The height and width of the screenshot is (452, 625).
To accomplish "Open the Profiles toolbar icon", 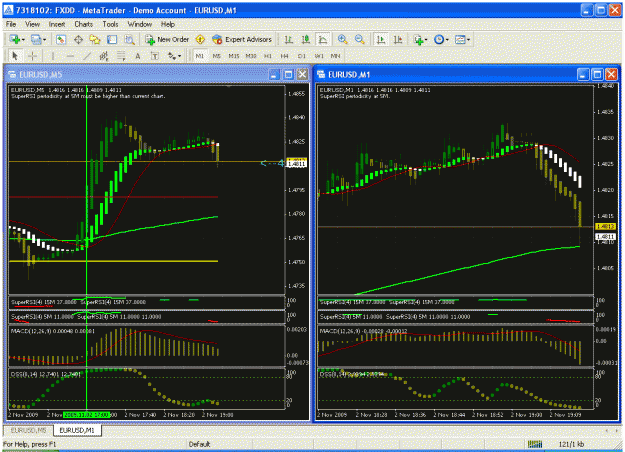I will pyautogui.click(x=38, y=39).
